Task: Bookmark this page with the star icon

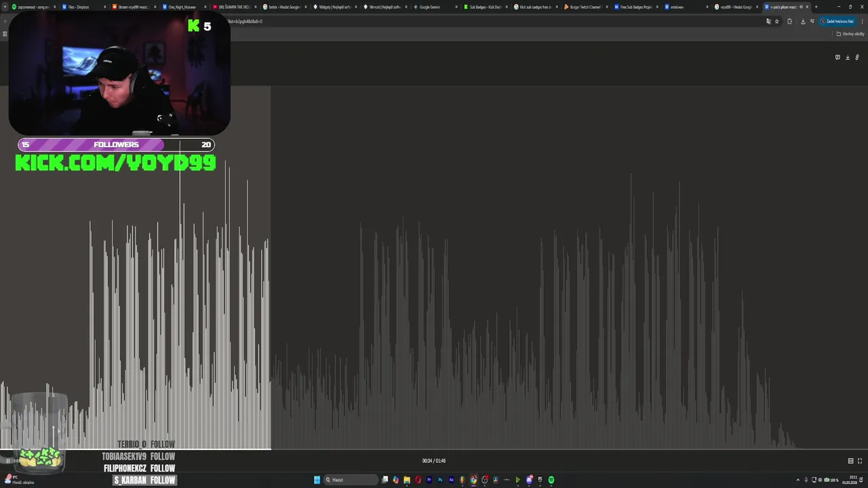Action: tap(777, 21)
